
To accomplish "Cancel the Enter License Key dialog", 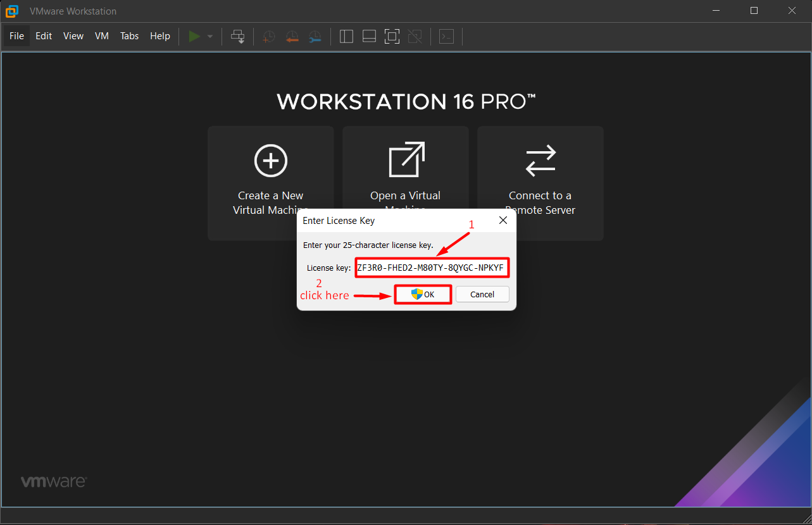I will point(482,294).
